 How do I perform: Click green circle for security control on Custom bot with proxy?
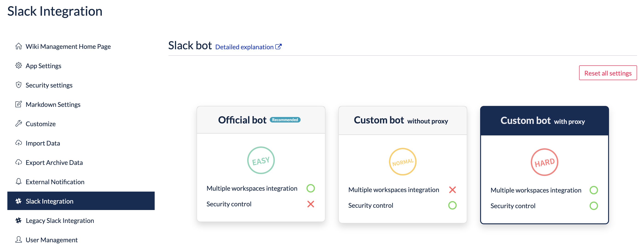(594, 206)
